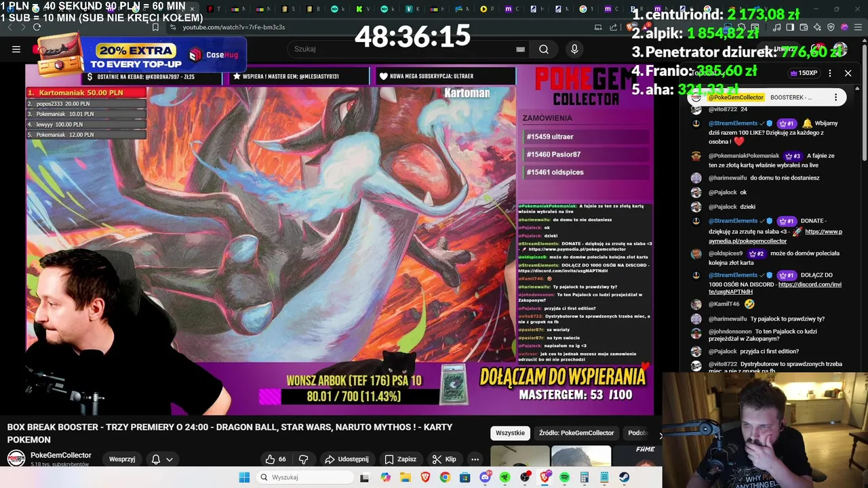
Task: Click first recommended video thumbnail
Action: point(520,456)
